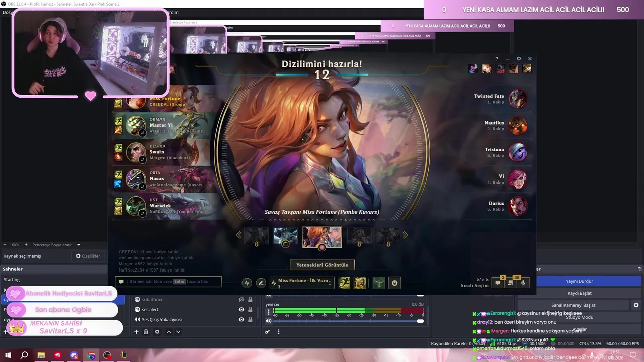Select the Pembe Kuvars chroma swatch

click(322, 247)
